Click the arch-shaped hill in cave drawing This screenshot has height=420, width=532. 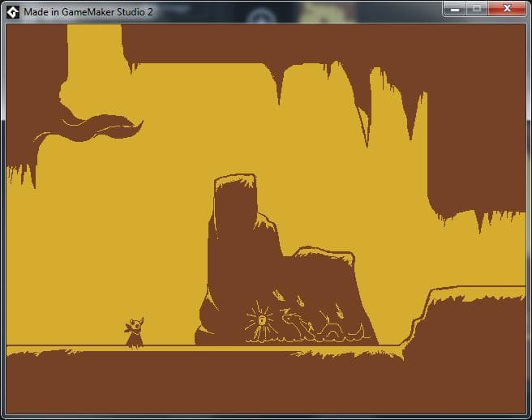332,331
